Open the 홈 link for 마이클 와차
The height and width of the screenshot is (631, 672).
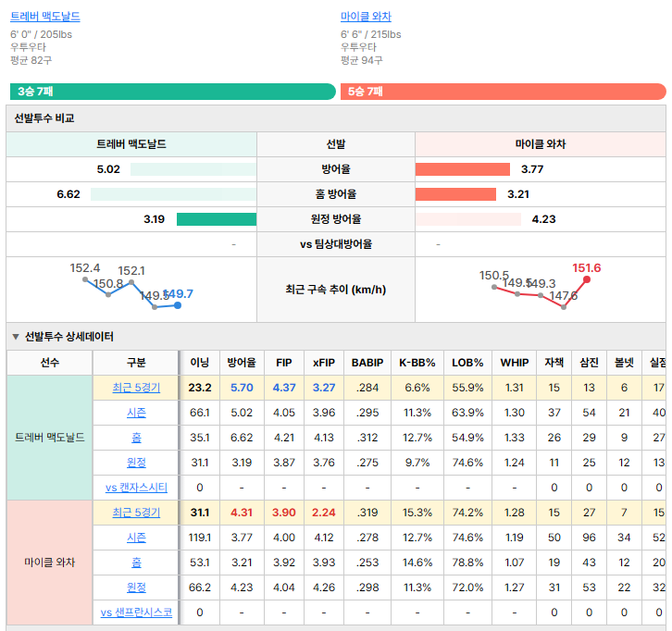pyautogui.click(x=136, y=563)
